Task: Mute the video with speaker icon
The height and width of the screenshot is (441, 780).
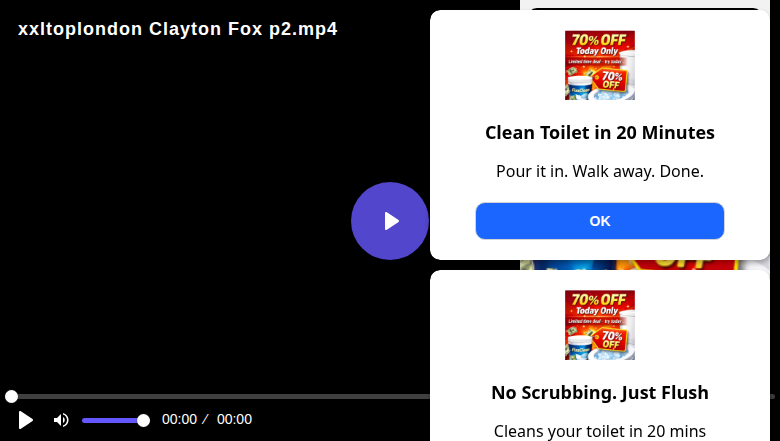Action: (61, 420)
